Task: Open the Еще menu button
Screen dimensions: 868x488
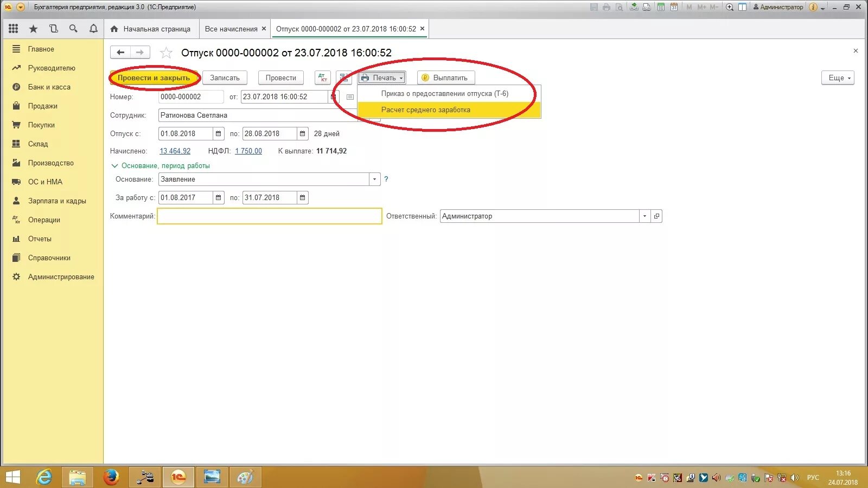Action: tap(838, 78)
